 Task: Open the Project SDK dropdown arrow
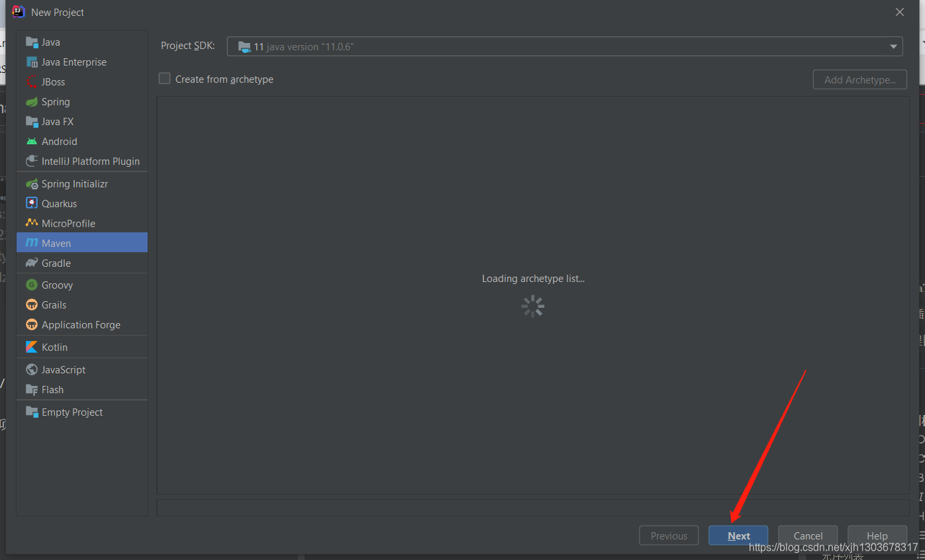[x=893, y=47]
